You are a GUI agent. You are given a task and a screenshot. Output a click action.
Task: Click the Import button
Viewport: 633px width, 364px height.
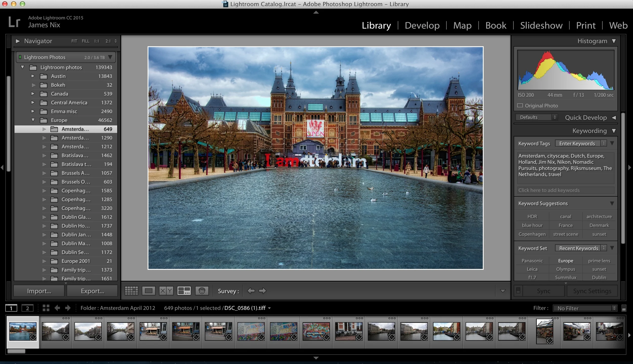[x=39, y=291]
